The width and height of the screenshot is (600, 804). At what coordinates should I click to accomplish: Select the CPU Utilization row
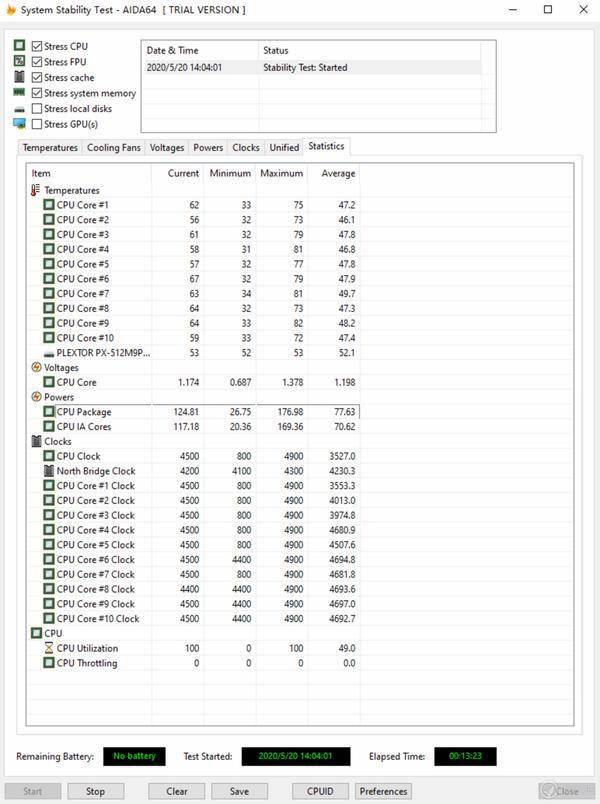(194, 648)
